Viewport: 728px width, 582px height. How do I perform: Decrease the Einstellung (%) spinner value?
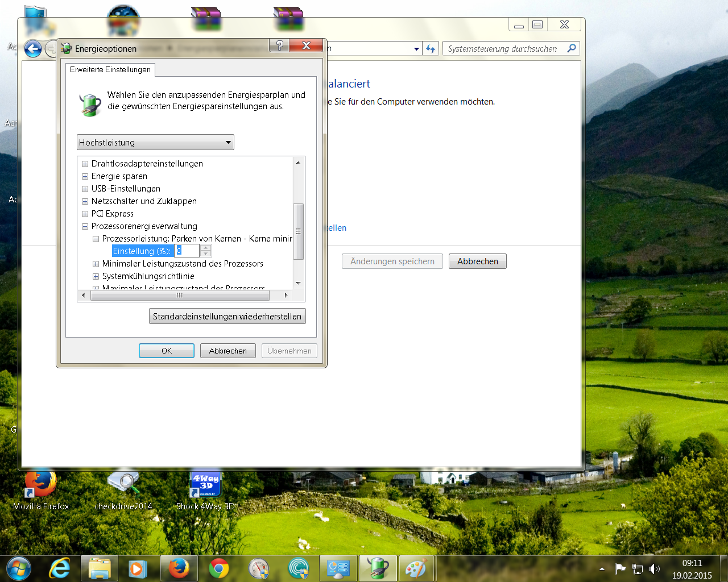206,253
